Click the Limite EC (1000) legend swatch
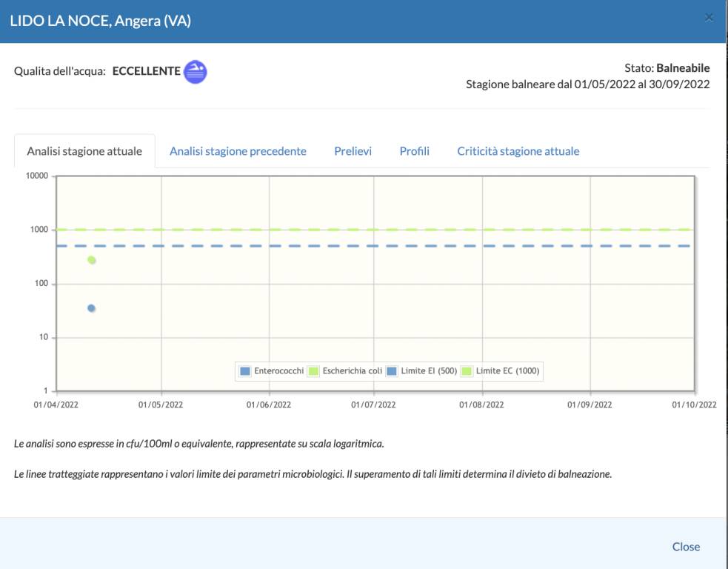The height and width of the screenshot is (569, 728). pyautogui.click(x=467, y=371)
